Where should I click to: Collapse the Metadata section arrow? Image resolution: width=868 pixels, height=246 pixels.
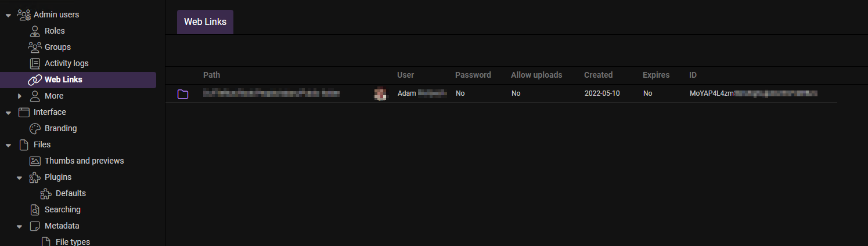(19, 226)
